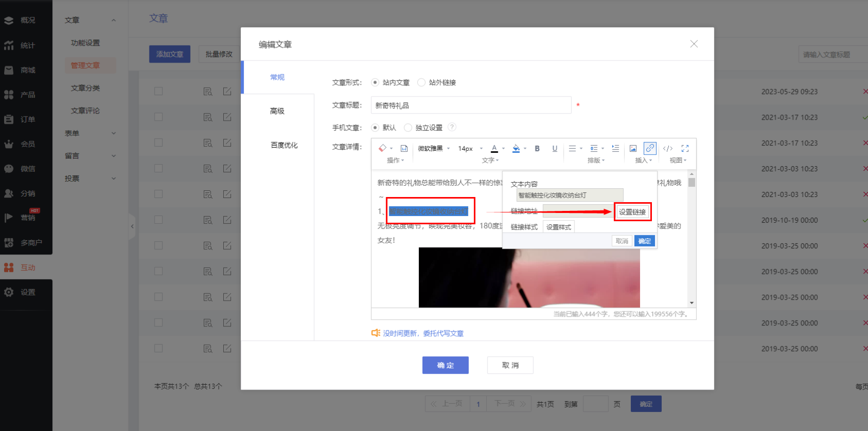This screenshot has height=431, width=868.
Task: Expand the 插入 group dropdown
Action: pyautogui.click(x=643, y=161)
